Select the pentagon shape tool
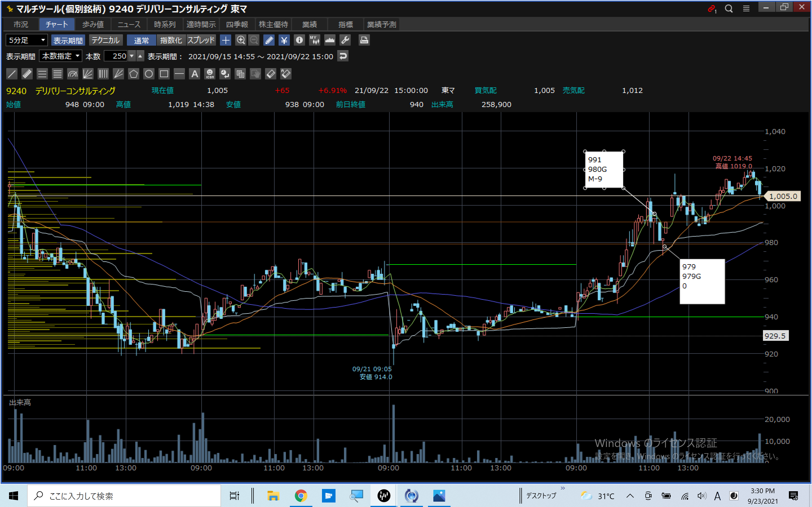The height and width of the screenshot is (507, 812). 134,74
